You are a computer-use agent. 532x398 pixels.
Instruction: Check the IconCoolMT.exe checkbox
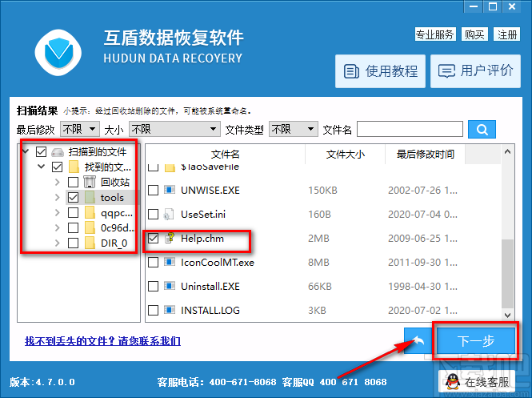click(153, 262)
